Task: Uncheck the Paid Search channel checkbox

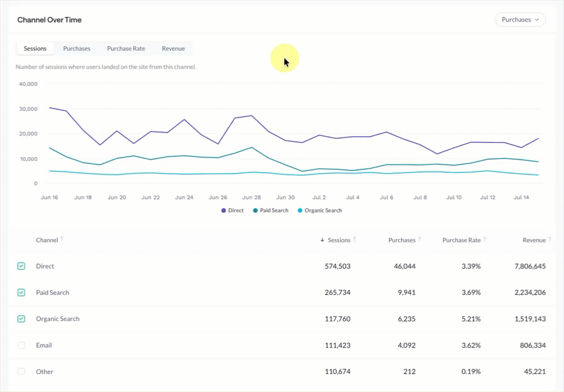Action: [21, 293]
